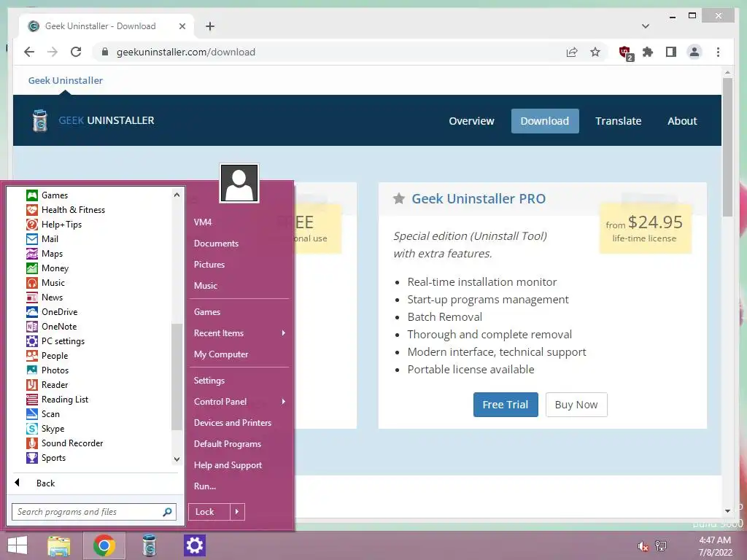Screen dimensions: 747x560
Task: Open the Lock button options arrow
Action: tap(237, 512)
